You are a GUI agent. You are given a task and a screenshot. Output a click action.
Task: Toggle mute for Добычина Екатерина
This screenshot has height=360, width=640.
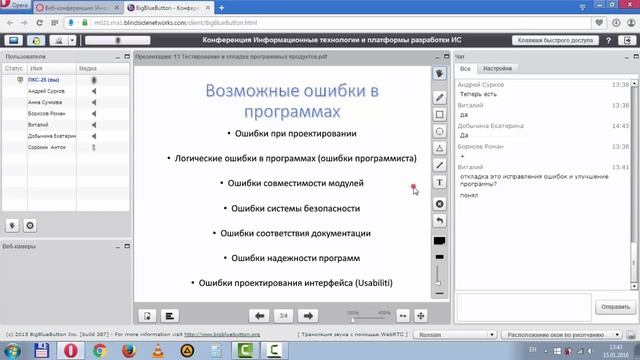pyautogui.click(x=94, y=136)
